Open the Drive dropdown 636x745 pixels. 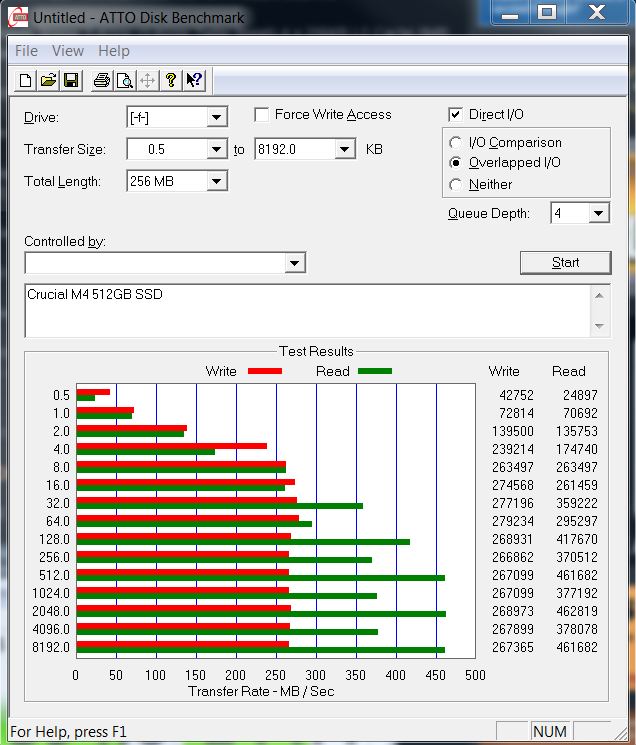tap(217, 118)
